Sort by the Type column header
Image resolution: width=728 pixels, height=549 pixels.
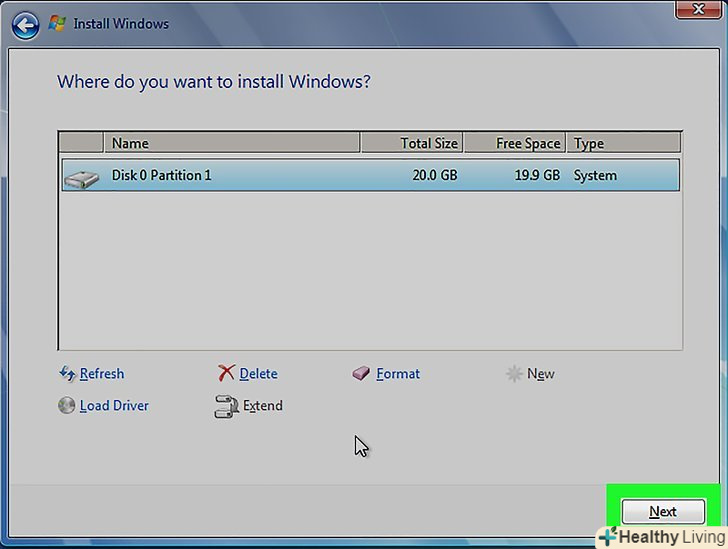(x=624, y=143)
